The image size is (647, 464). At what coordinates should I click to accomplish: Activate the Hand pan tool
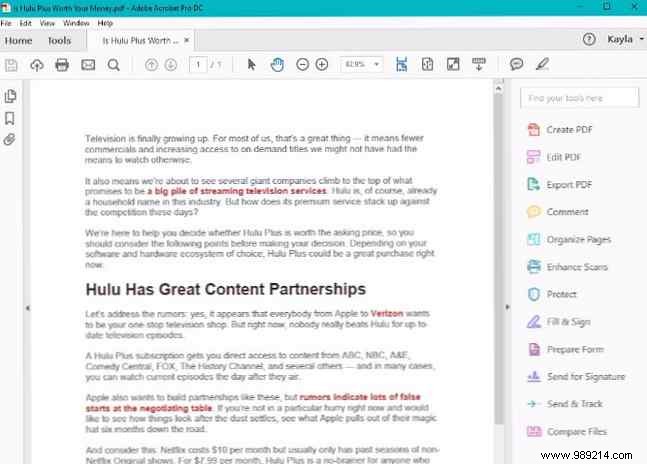(x=277, y=64)
